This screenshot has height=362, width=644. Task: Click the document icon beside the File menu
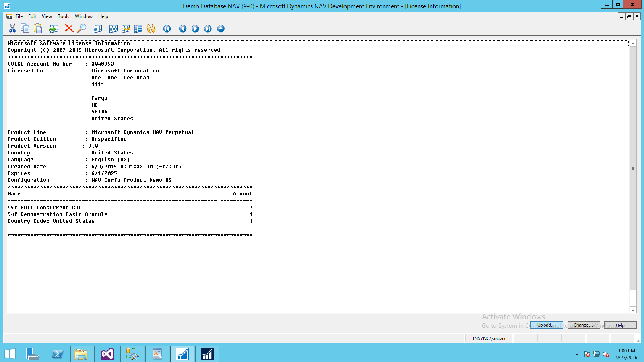(x=9, y=16)
